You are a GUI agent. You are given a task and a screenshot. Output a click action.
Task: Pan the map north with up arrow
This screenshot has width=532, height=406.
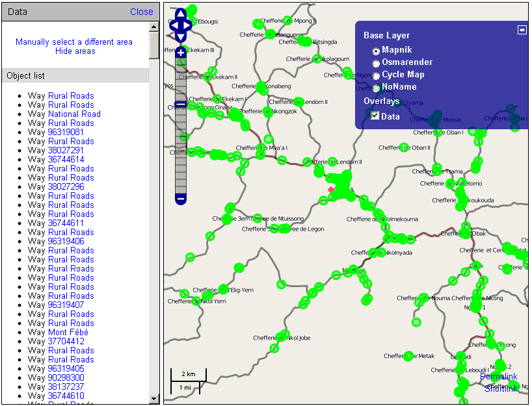(181, 14)
